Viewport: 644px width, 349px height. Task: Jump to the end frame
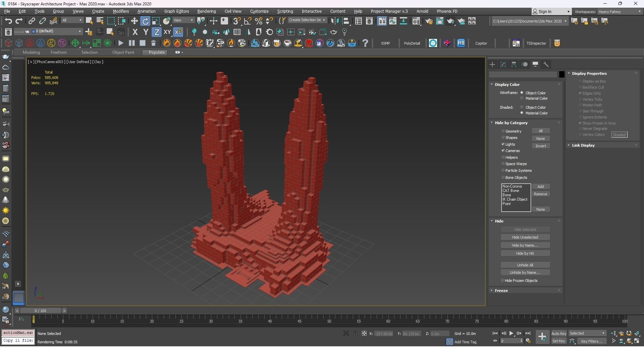point(528,334)
